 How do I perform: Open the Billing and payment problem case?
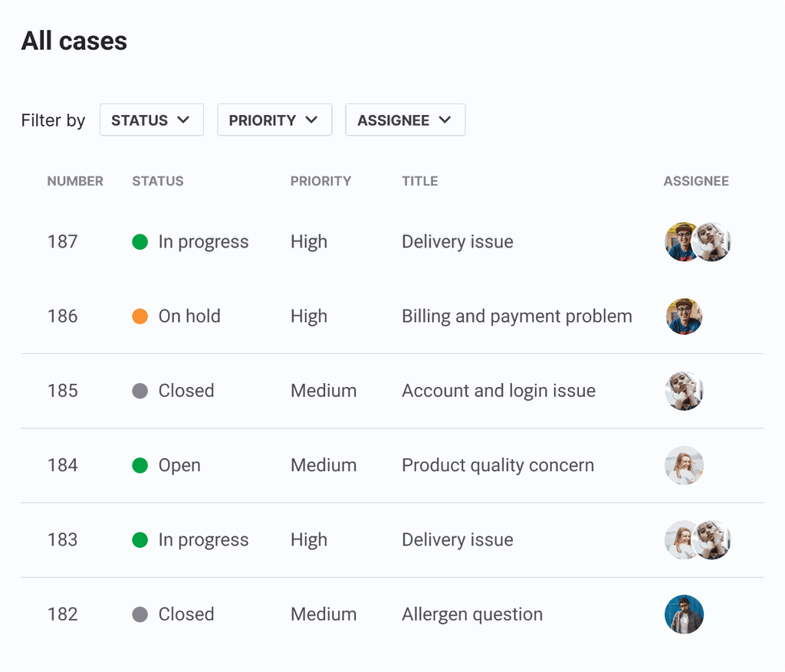click(x=517, y=316)
